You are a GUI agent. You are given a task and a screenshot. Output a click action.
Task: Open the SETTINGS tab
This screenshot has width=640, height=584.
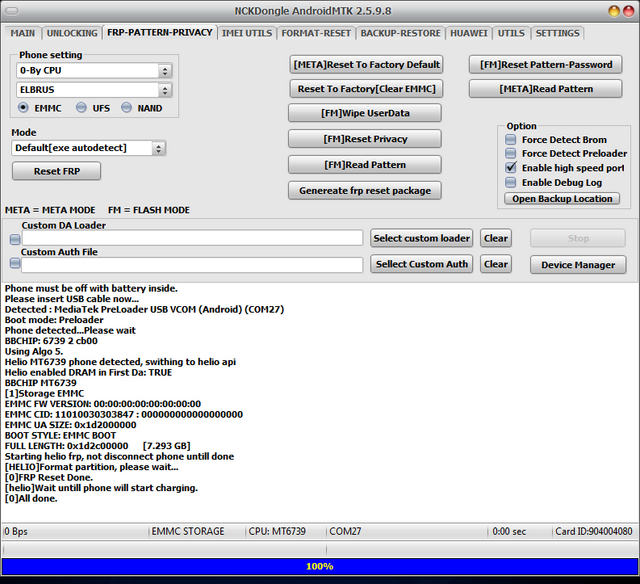point(557,33)
